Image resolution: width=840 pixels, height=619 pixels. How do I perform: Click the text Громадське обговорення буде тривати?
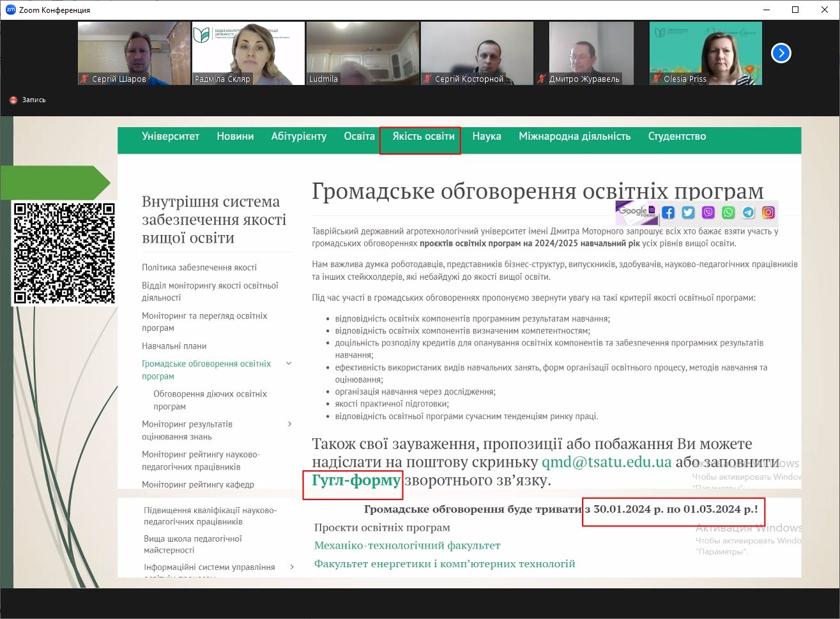pyautogui.click(x=473, y=509)
